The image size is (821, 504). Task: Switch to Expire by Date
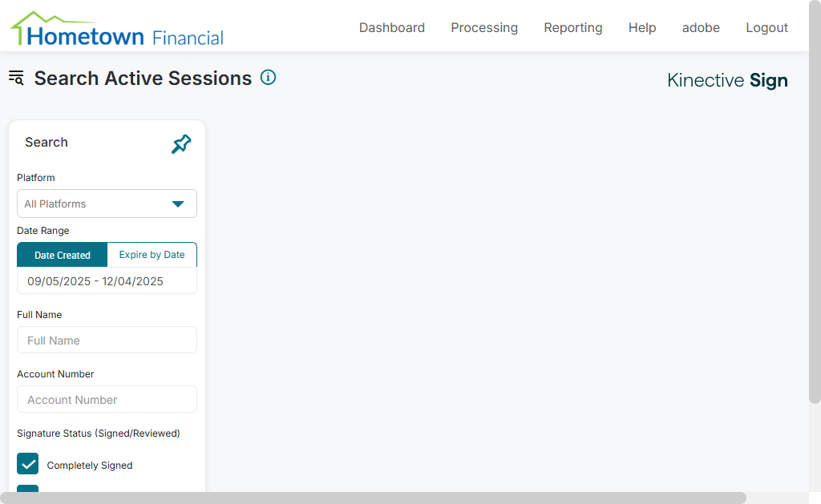click(152, 255)
